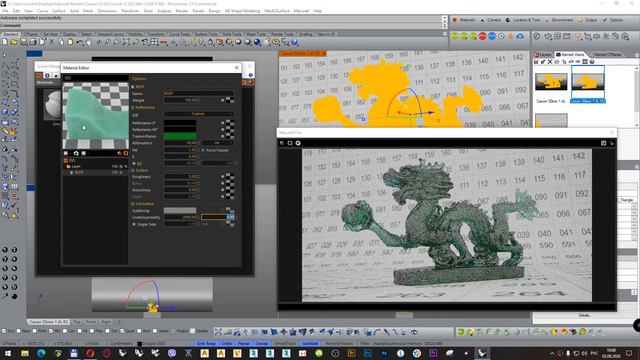Click the four-viewport layout grid icon
640x360 pixels.
tap(154, 42)
